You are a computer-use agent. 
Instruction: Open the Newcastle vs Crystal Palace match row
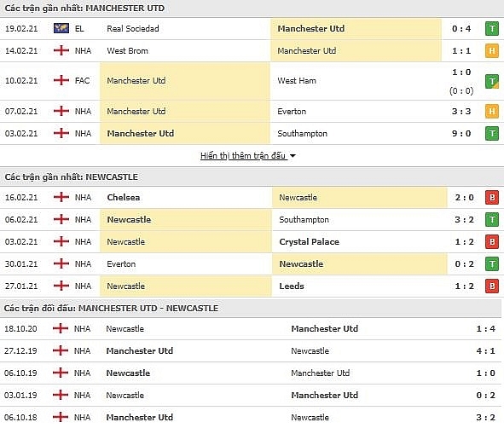click(252, 241)
